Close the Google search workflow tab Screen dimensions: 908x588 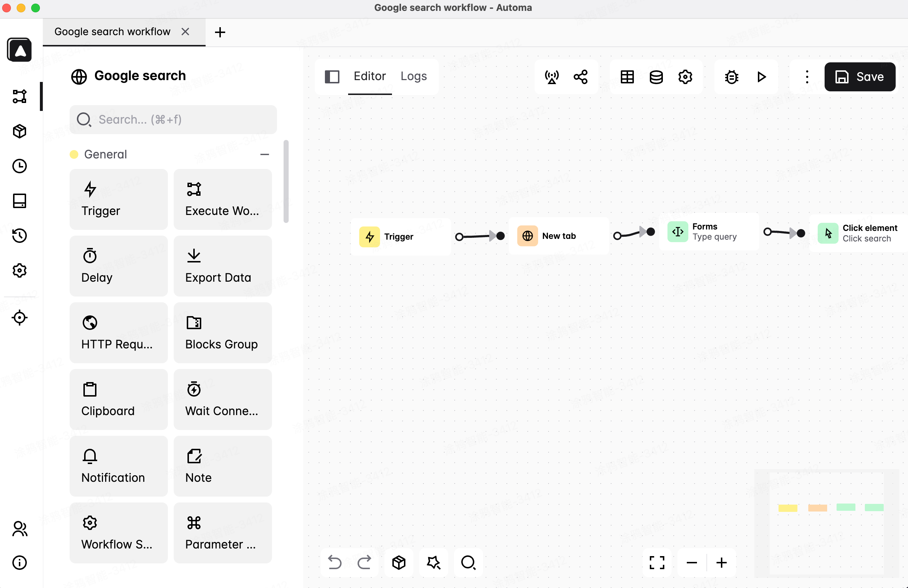[185, 32]
